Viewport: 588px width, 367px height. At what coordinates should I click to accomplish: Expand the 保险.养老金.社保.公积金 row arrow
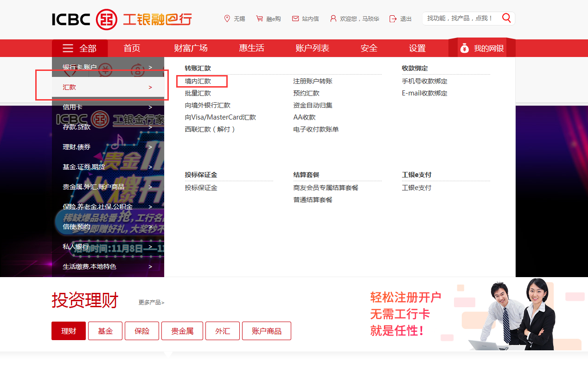coord(150,207)
